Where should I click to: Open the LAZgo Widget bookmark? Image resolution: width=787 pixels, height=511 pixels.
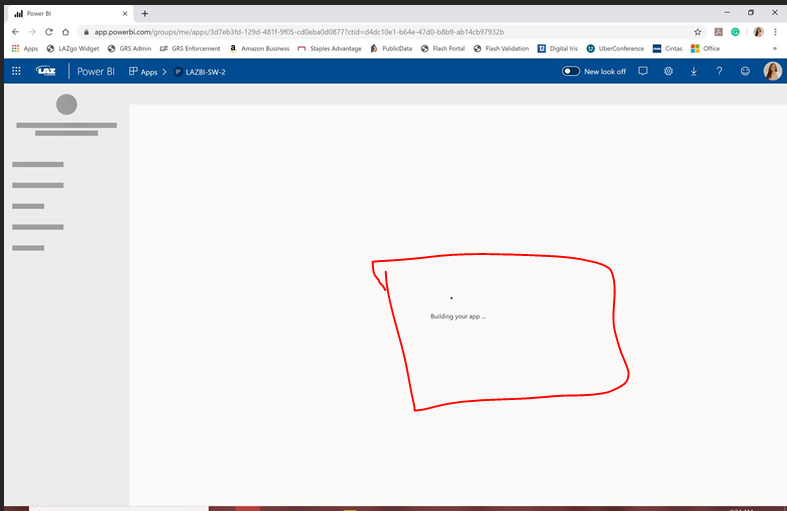click(x=73, y=48)
